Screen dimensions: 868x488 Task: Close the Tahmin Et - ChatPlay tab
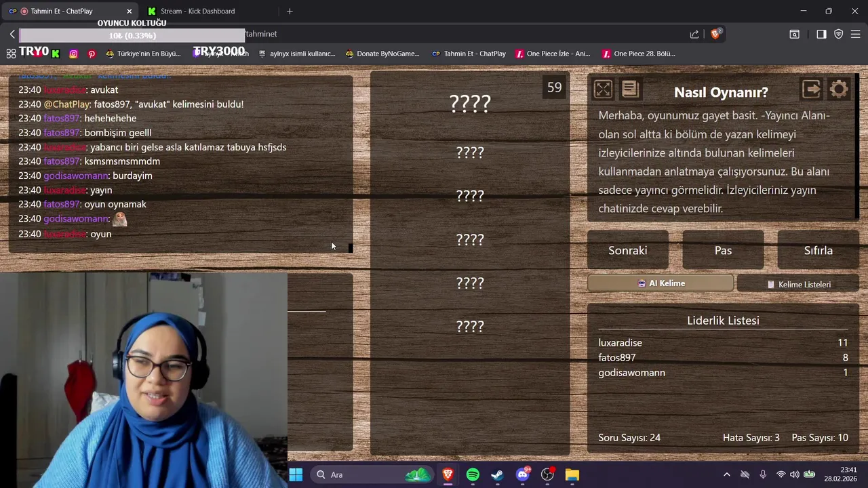(129, 11)
